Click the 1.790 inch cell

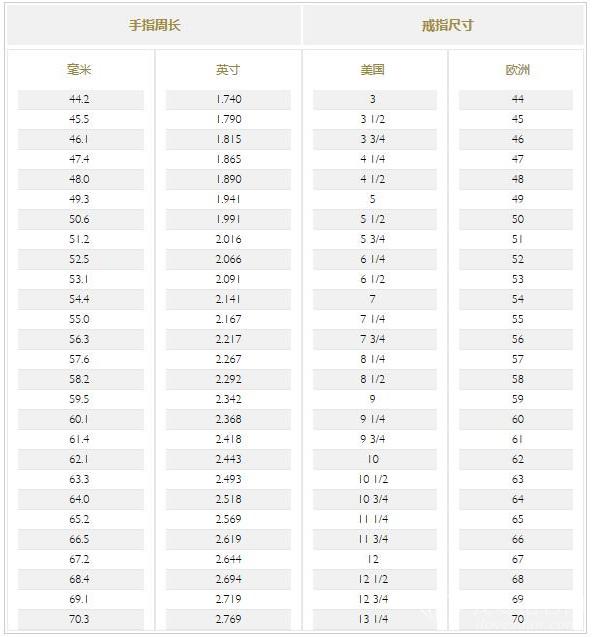228,119
